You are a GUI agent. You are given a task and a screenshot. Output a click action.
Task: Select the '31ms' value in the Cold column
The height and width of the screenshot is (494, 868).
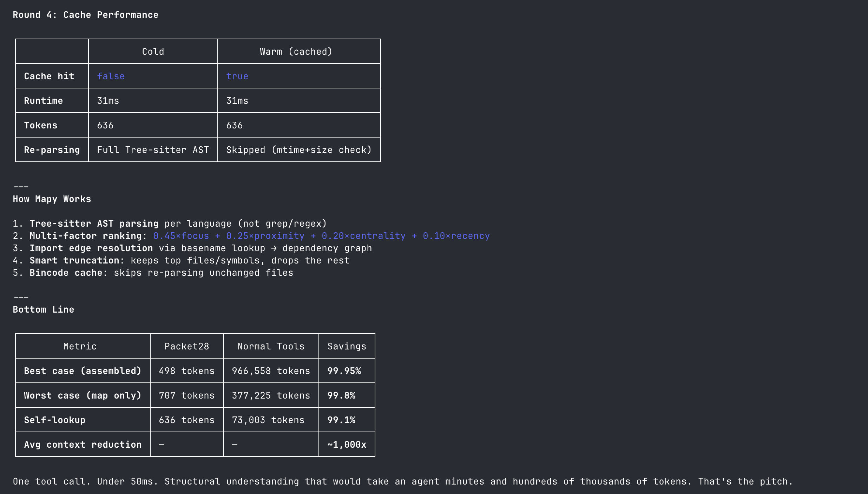[108, 101]
